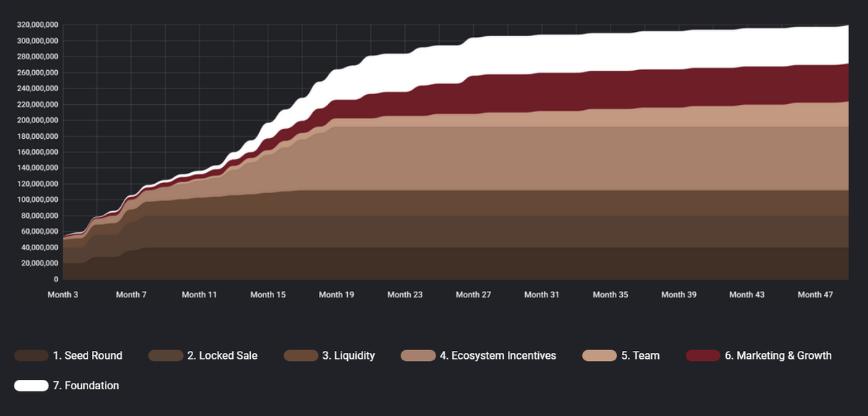
Task: Select the Month 19 x-axis label
Action: pyautogui.click(x=336, y=294)
